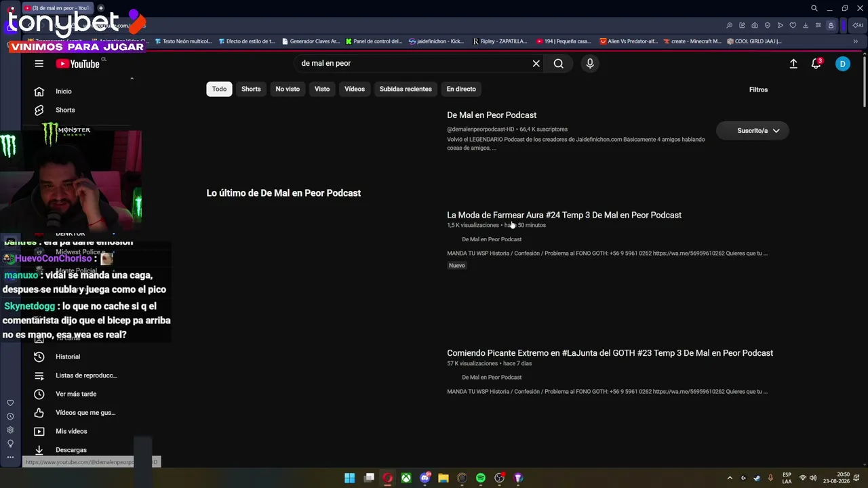Open video La Moda de Farmear Aura #24
868x488 pixels.
click(x=564, y=215)
